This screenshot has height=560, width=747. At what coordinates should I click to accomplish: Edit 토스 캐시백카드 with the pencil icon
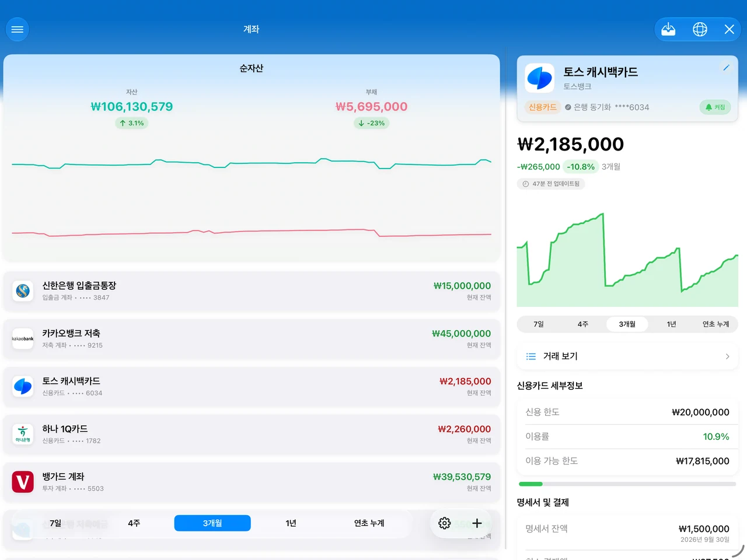pos(726,68)
